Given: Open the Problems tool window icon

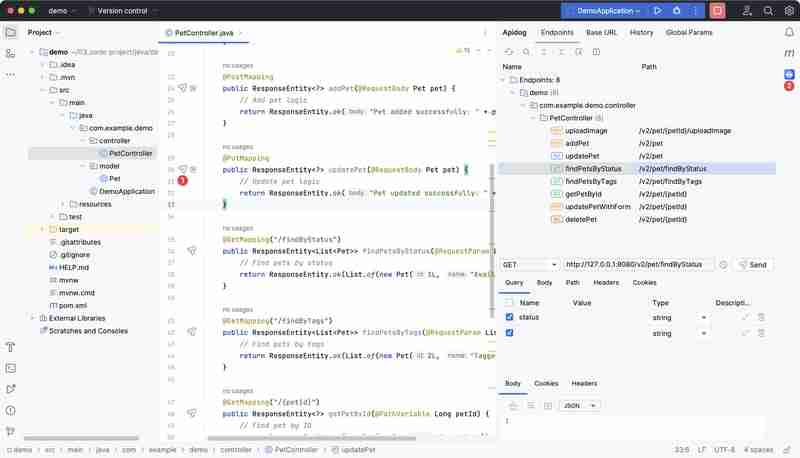Looking at the screenshot, I should coord(10,411).
